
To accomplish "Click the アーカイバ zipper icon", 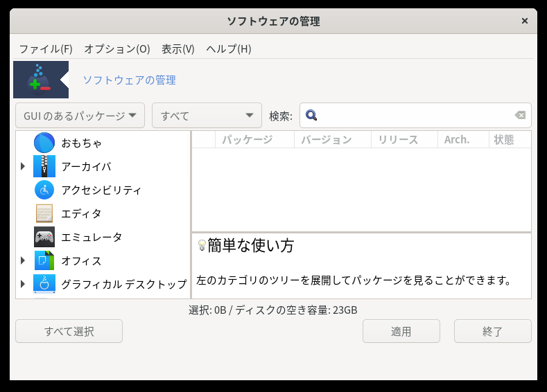I will 44,166.
